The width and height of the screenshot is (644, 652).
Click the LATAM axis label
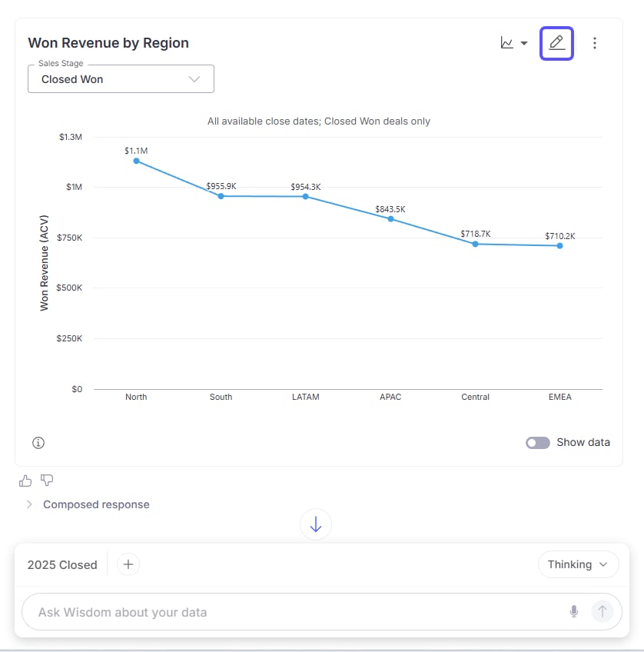(305, 397)
